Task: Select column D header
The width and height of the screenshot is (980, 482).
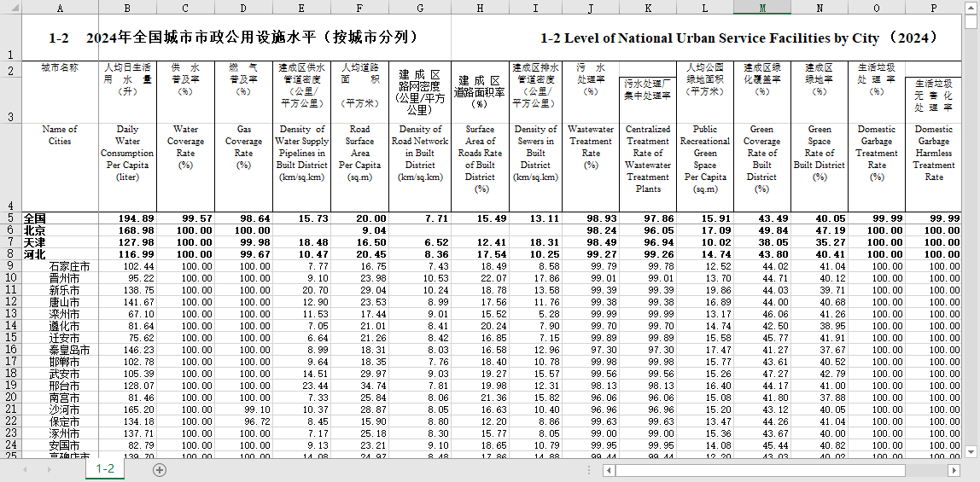Action: coord(244,8)
